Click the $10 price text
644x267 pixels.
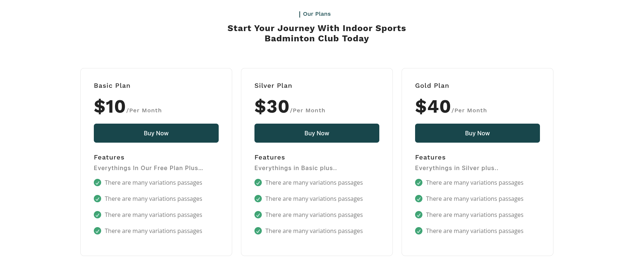pyautogui.click(x=110, y=107)
